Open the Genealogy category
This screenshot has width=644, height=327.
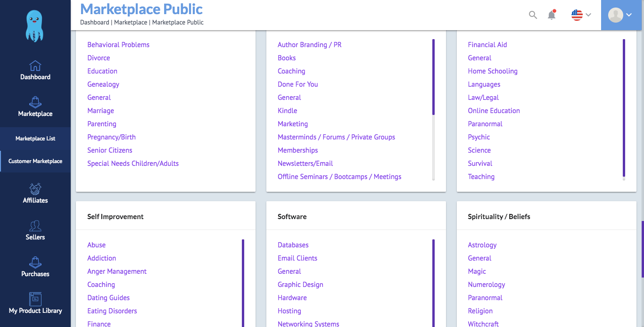103,84
